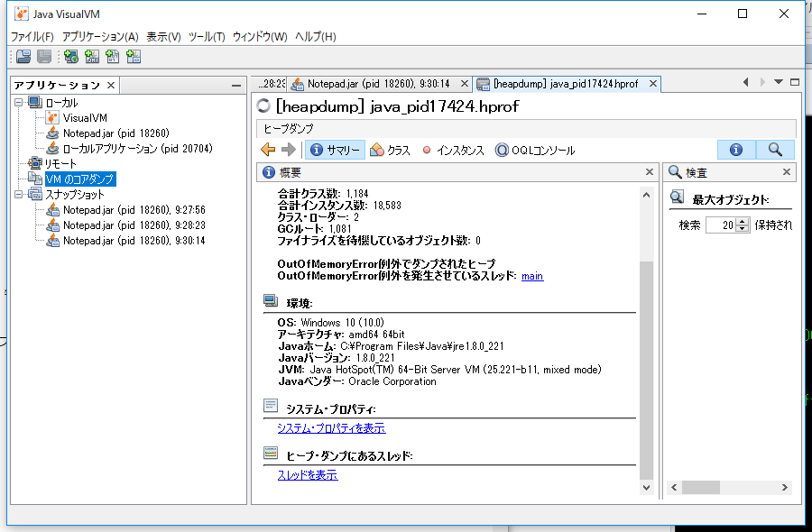This screenshot has width=812, height=532.
Task: Click the Load snapshot toolbar icon
Action: click(x=23, y=57)
